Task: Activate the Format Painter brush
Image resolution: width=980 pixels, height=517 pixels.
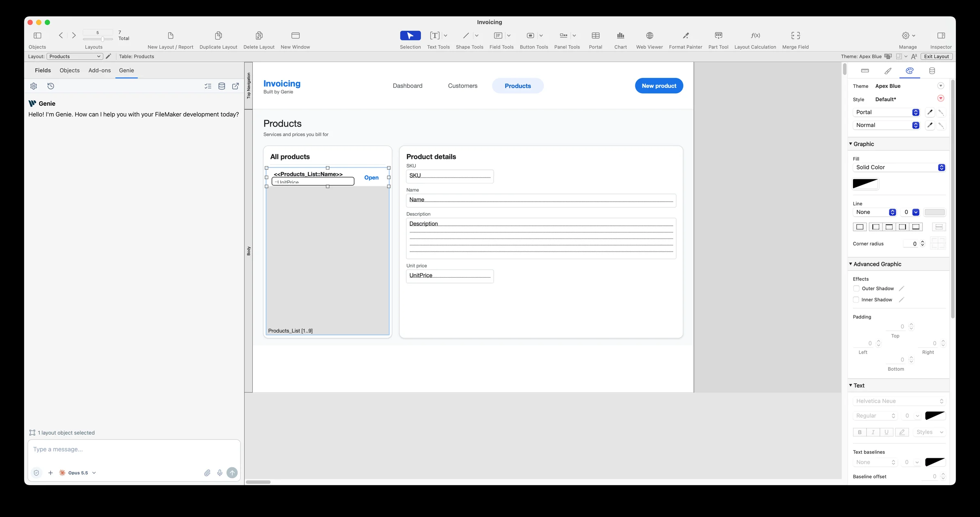Action: (686, 36)
